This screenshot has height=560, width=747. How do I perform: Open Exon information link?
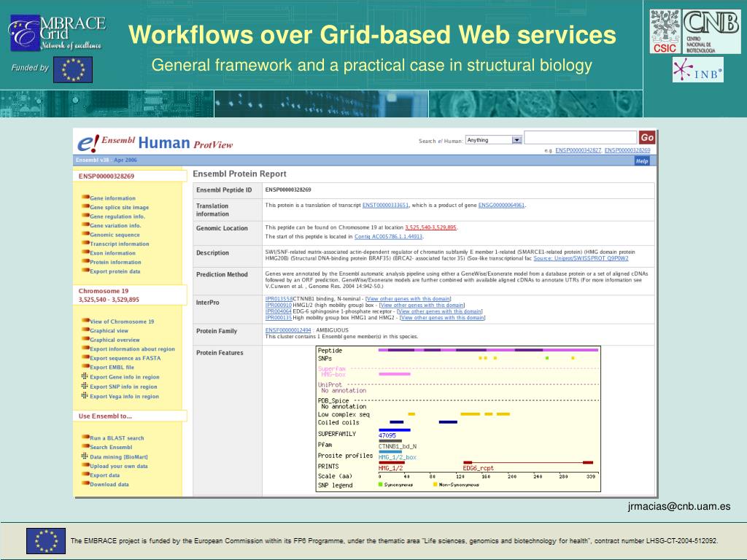(112, 253)
